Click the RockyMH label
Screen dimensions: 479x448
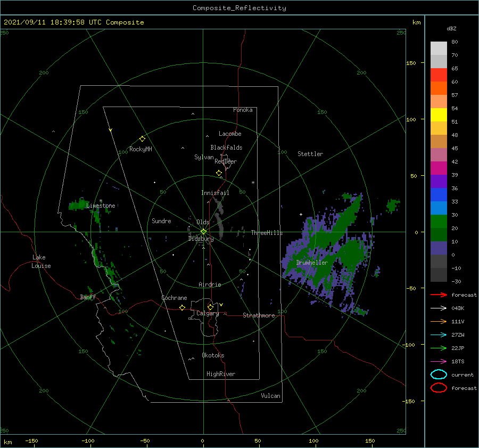141,149
